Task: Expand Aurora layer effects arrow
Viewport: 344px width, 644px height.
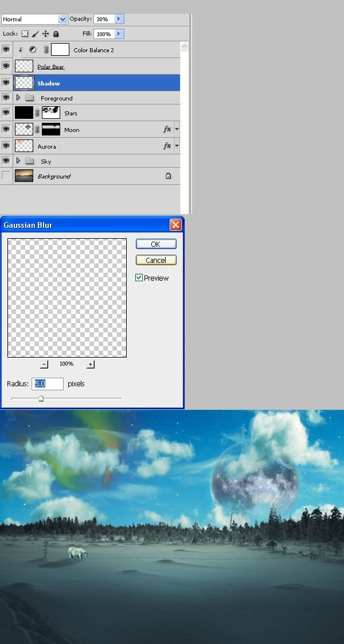Action: tap(177, 145)
